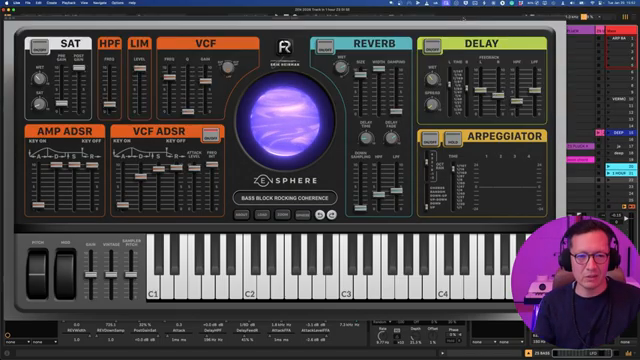
Task: Click the Delay wet knob
Action: pos(432,78)
